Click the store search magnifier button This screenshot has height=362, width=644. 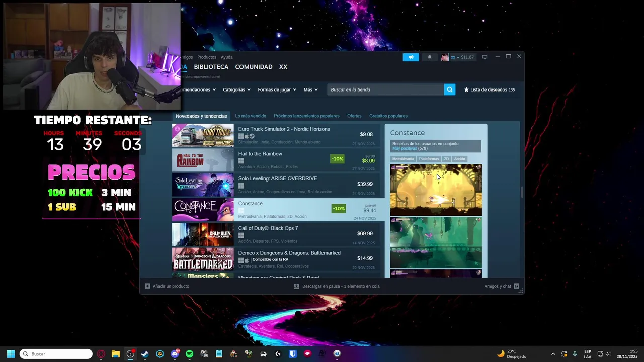[450, 89]
